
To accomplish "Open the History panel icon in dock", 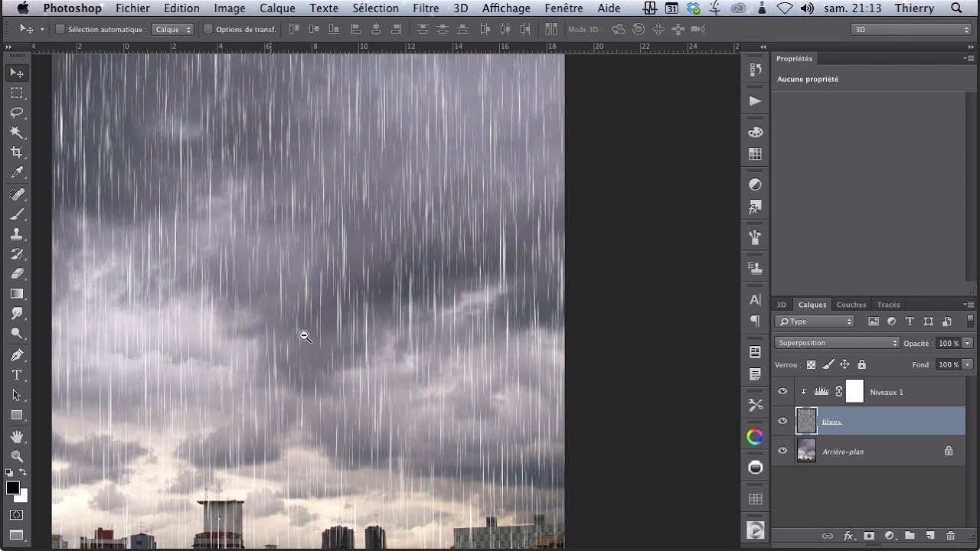I will 755,70.
